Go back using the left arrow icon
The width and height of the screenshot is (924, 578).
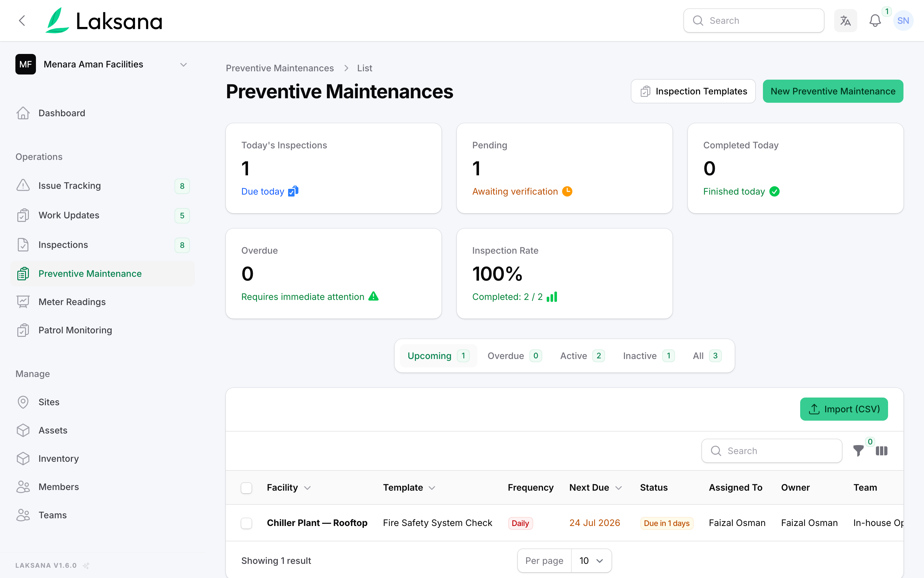click(22, 21)
